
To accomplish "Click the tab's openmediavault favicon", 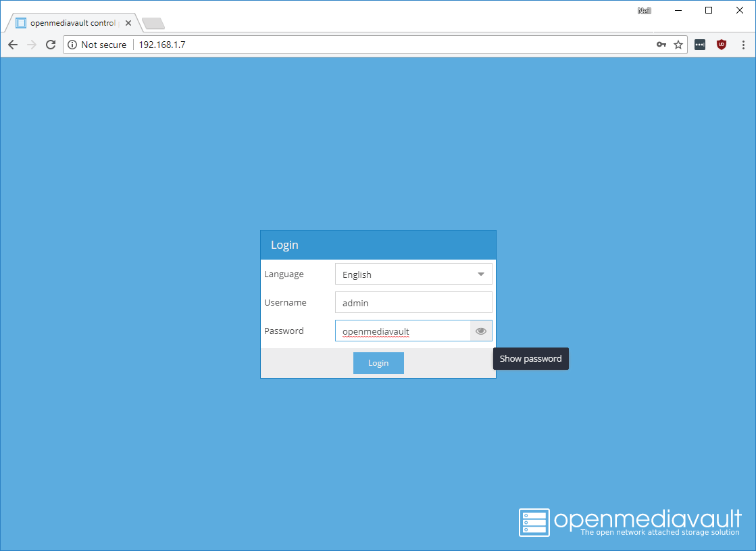I will (x=21, y=23).
